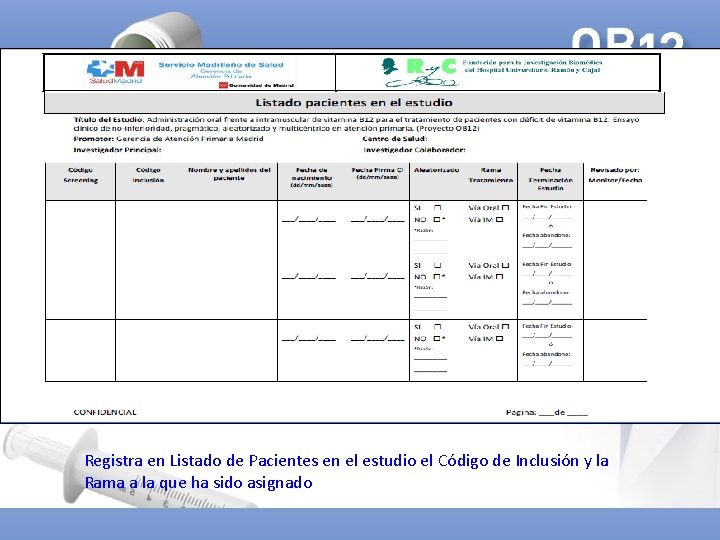This screenshot has height=540, width=720.
Task: Click 'Servicio Madrileño de Salud' header text
Action: 221,65
